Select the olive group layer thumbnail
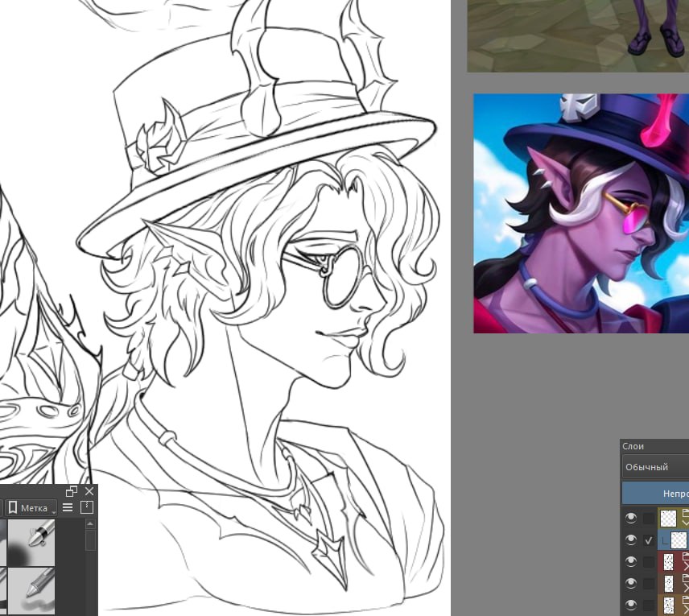689x616 pixels. [x=669, y=519]
